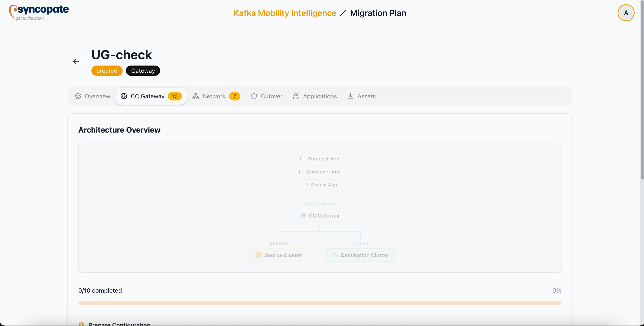Click the user avatar icon A
644x326 pixels.
(x=626, y=13)
